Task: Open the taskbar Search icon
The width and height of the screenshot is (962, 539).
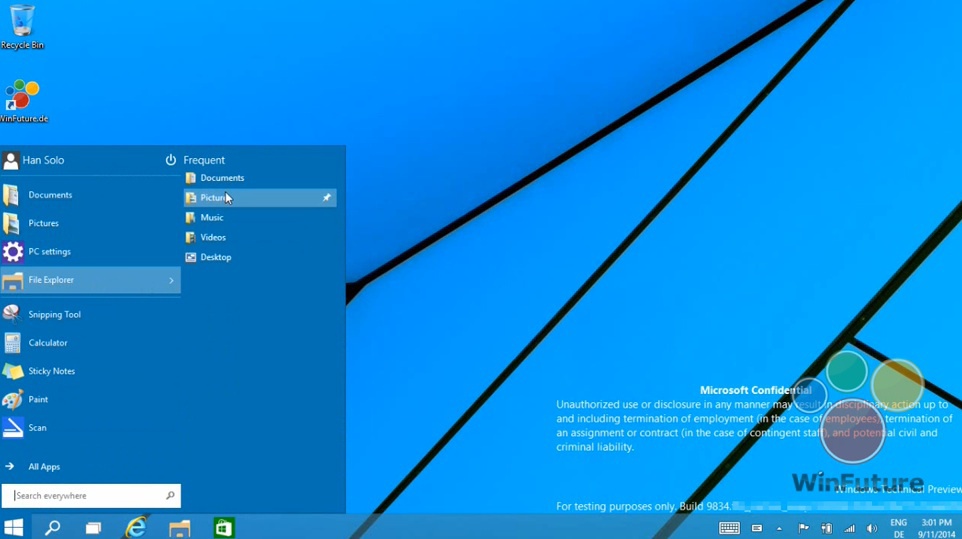Action: 53,527
